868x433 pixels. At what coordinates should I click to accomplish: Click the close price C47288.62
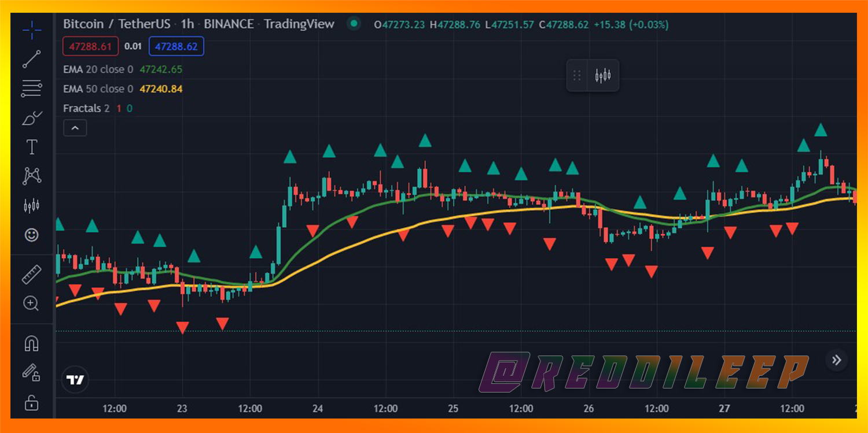coord(564,25)
